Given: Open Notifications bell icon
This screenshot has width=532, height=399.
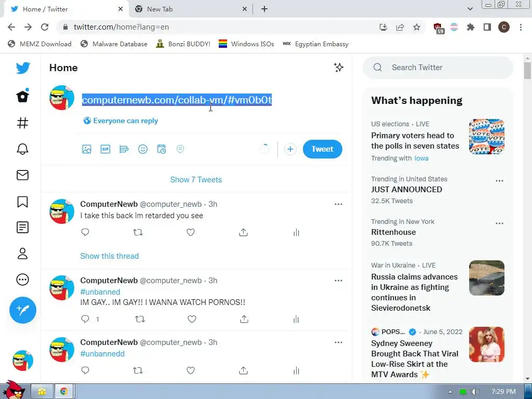Looking at the screenshot, I should click(23, 149).
